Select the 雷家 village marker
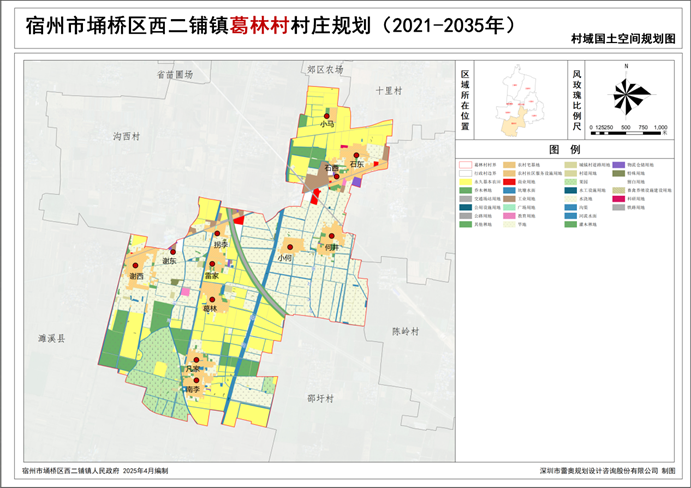 click(x=211, y=265)
